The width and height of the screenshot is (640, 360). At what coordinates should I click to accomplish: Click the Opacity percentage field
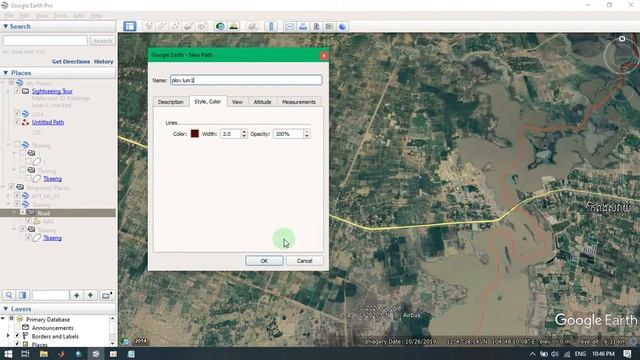coord(289,134)
